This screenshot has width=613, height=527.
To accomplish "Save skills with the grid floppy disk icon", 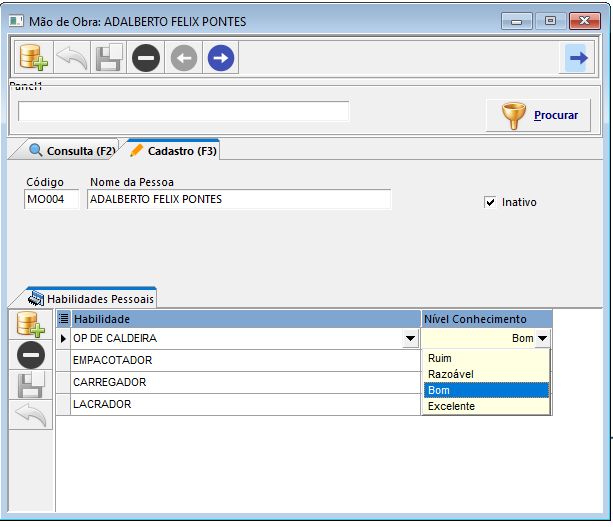I will tap(30, 384).
